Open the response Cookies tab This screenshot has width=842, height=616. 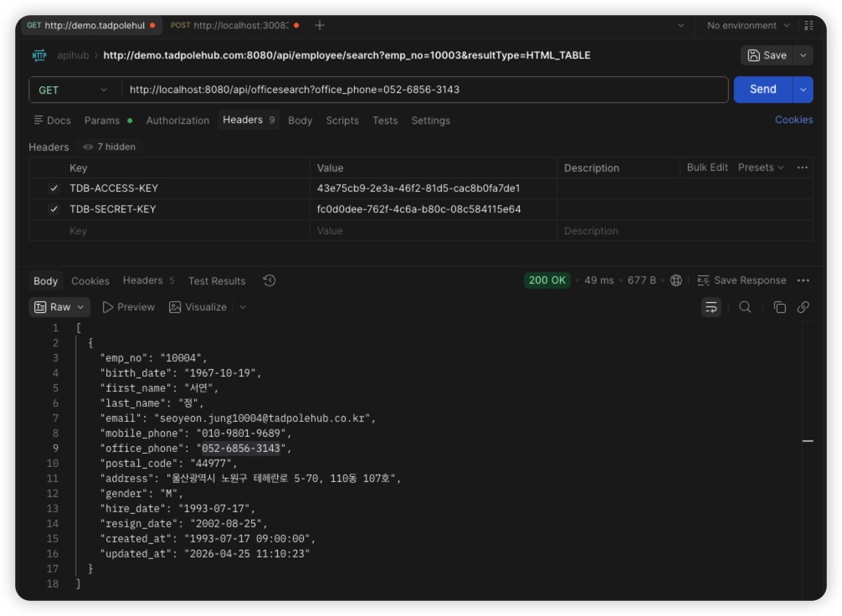coord(90,281)
